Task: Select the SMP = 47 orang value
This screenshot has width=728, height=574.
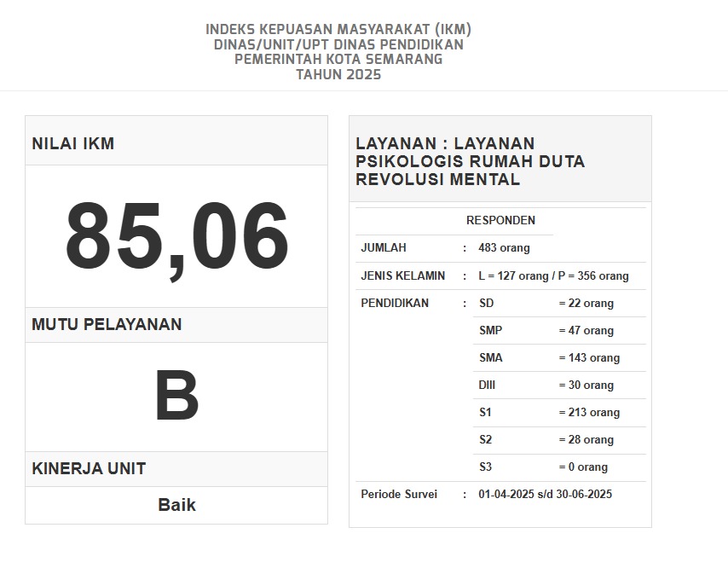Action: coord(586,331)
